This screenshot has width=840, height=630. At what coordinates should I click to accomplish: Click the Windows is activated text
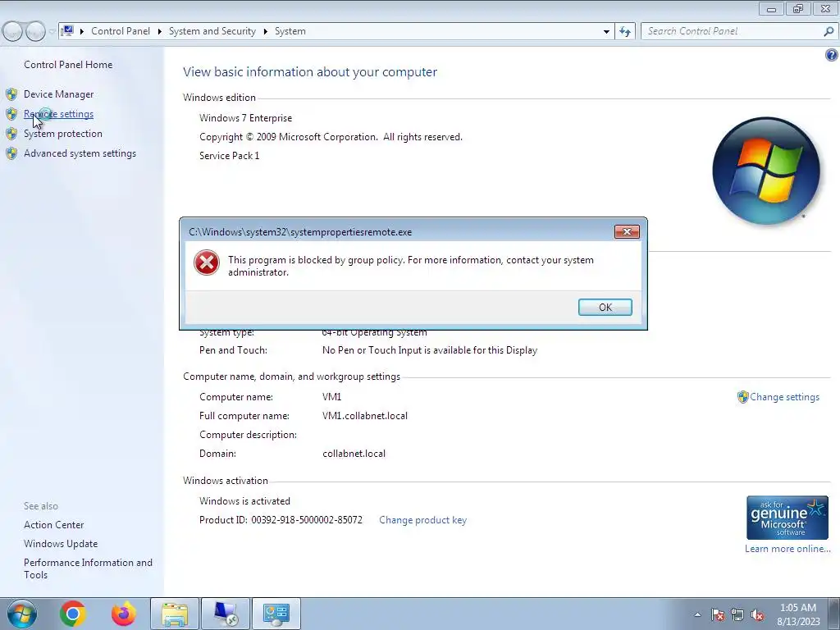point(244,501)
